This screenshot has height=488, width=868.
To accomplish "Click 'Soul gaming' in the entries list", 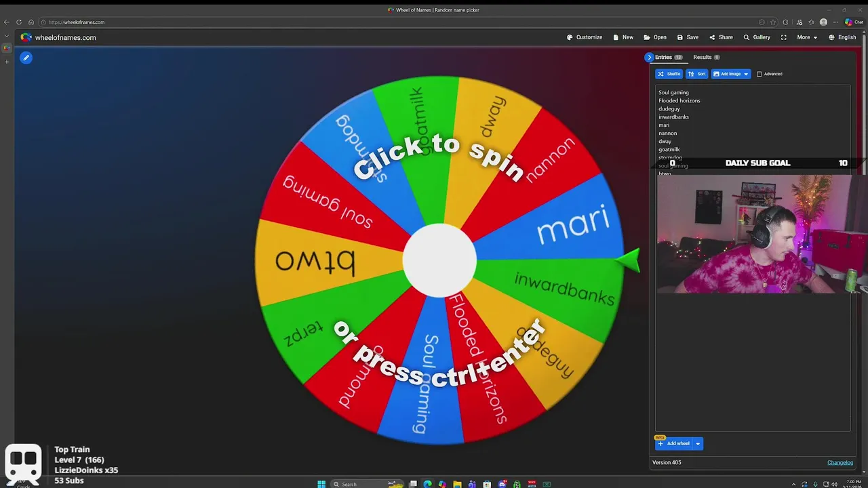I will tap(673, 92).
